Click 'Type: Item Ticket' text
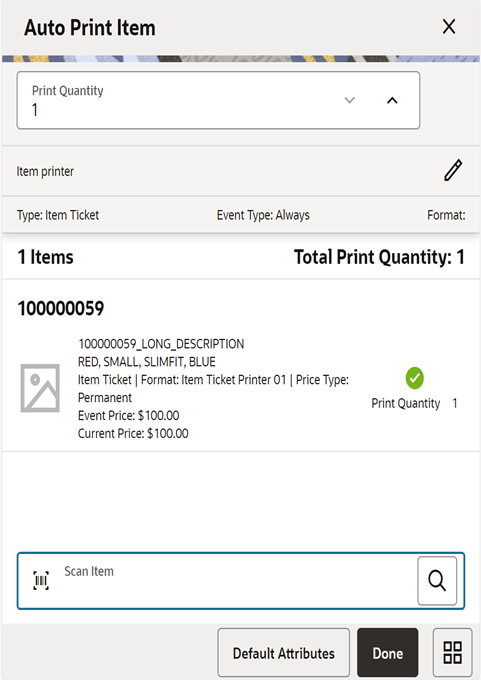Screen dimensions: 481x680 point(58,215)
